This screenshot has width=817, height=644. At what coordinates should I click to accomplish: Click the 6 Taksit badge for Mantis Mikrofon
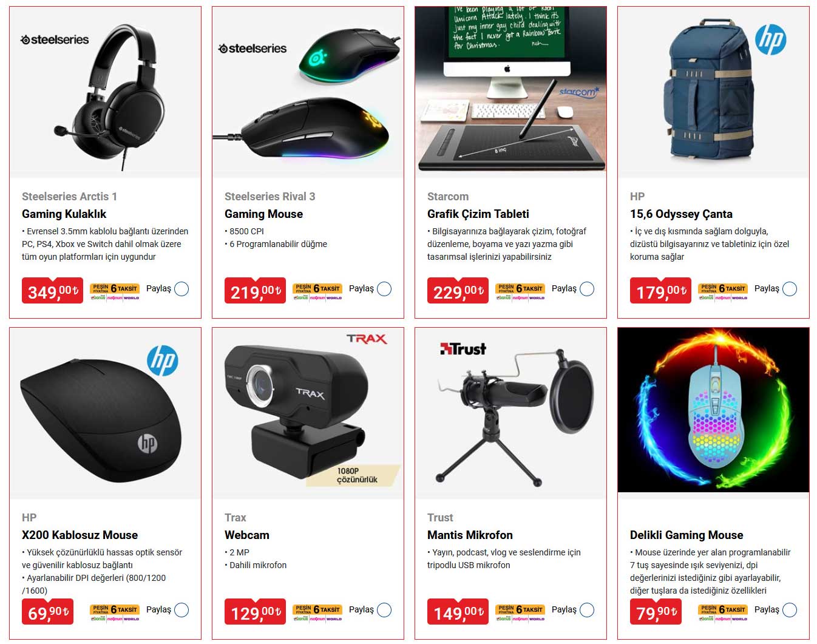(520, 612)
